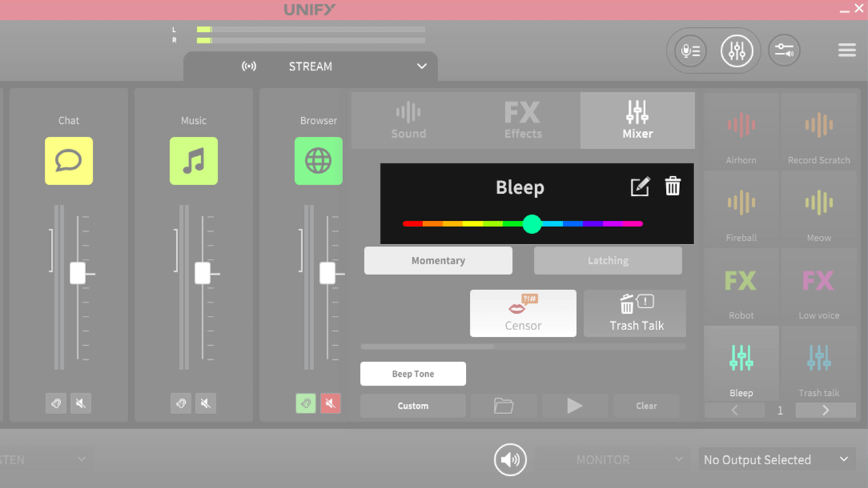Viewport: 868px width, 488px height.
Task: Open the Browser channel globe icon
Action: click(x=319, y=161)
